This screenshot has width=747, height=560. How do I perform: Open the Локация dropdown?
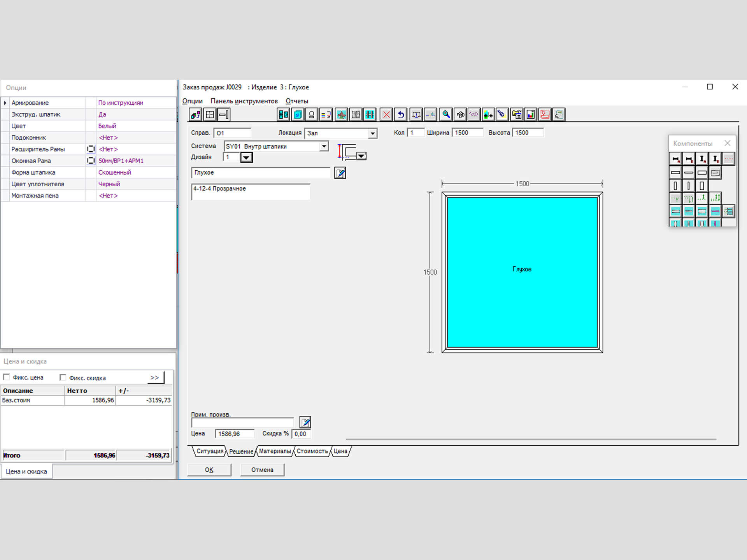click(372, 133)
